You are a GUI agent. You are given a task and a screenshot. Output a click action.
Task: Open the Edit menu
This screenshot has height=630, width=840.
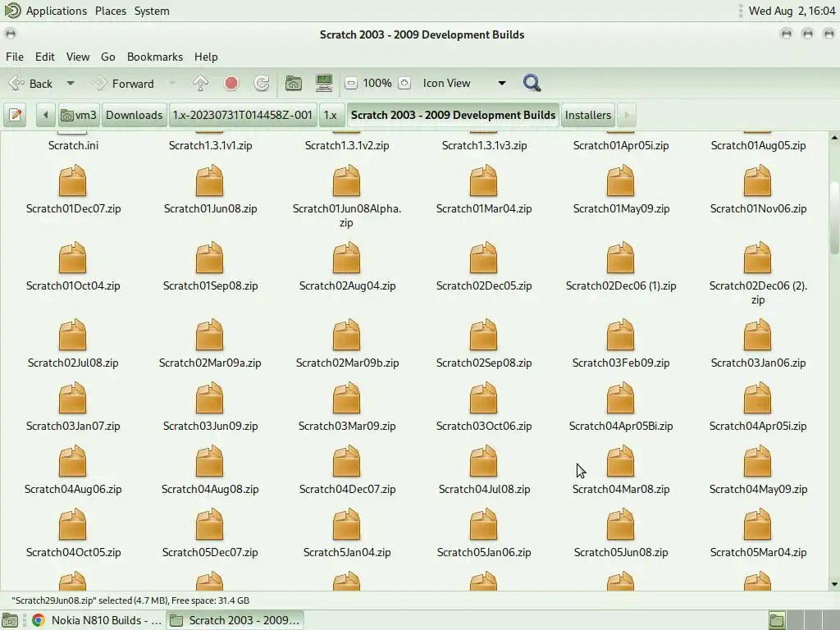click(45, 57)
